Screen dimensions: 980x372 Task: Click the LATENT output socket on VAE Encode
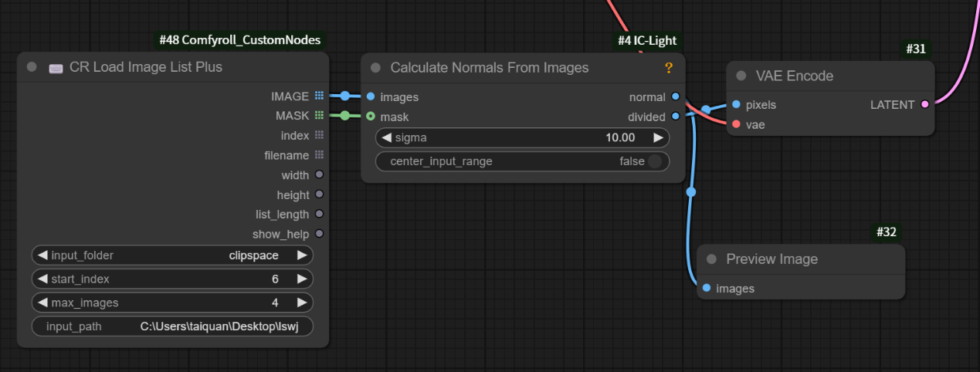point(924,104)
